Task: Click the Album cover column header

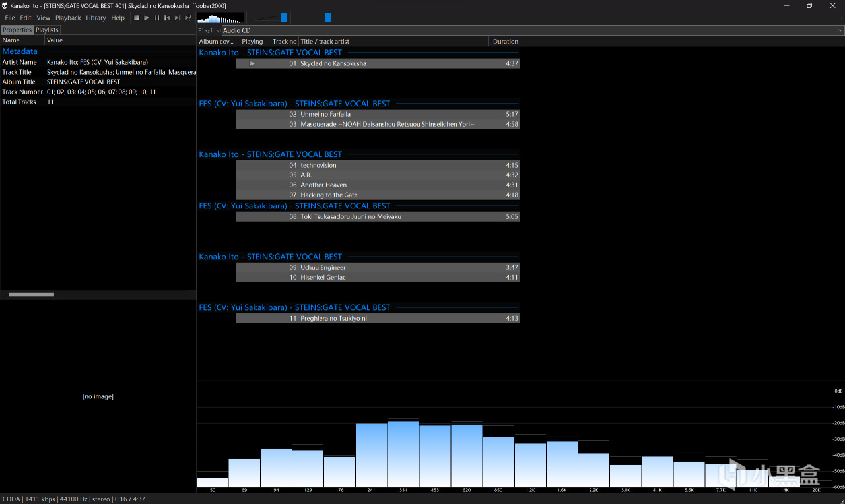Action: pos(217,41)
